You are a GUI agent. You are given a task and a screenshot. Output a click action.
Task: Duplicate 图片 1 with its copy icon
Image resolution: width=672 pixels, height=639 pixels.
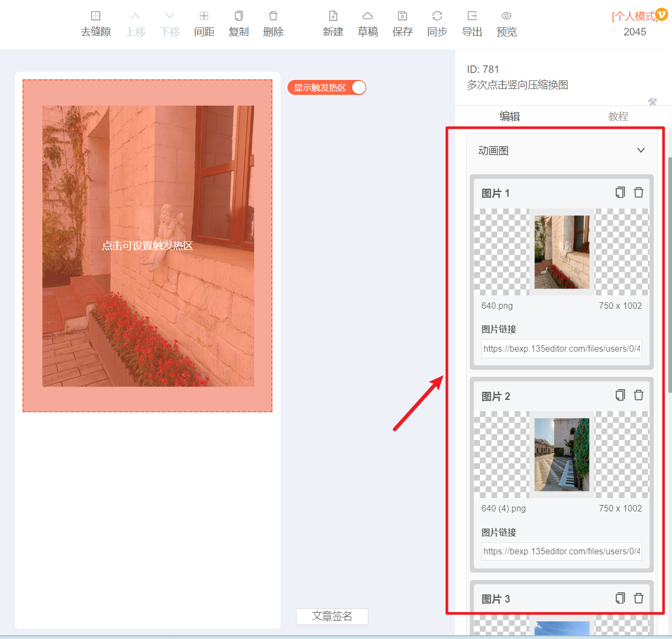620,192
